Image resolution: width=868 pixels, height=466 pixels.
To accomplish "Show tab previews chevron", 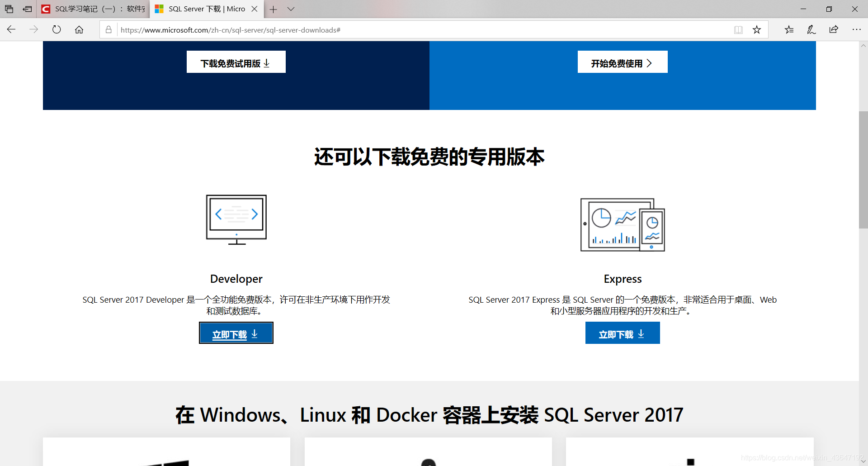I will (x=291, y=9).
